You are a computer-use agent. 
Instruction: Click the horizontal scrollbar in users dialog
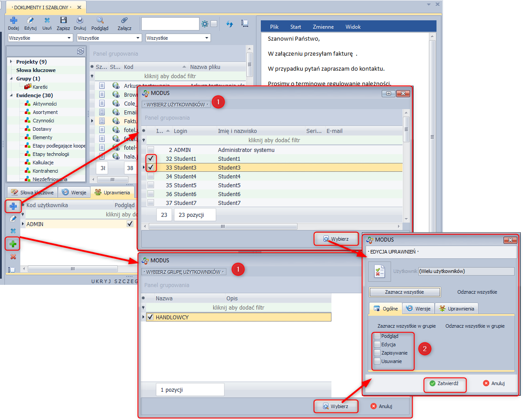pos(223,227)
